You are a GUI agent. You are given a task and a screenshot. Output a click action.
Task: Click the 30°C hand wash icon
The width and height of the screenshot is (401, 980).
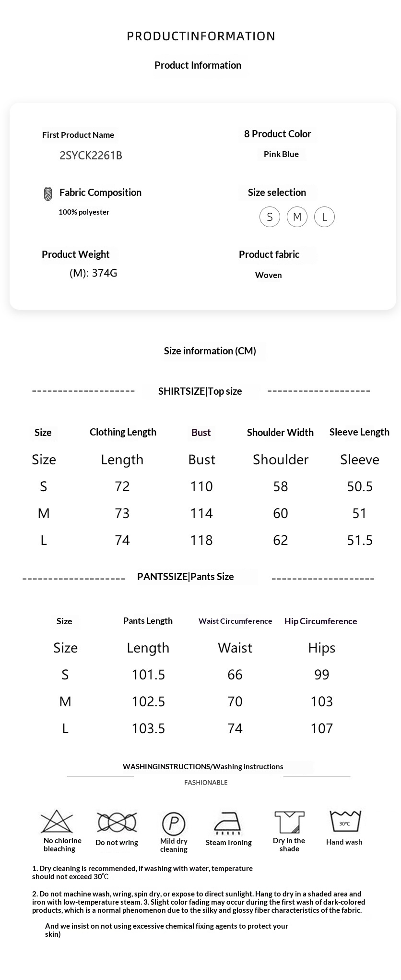click(344, 822)
